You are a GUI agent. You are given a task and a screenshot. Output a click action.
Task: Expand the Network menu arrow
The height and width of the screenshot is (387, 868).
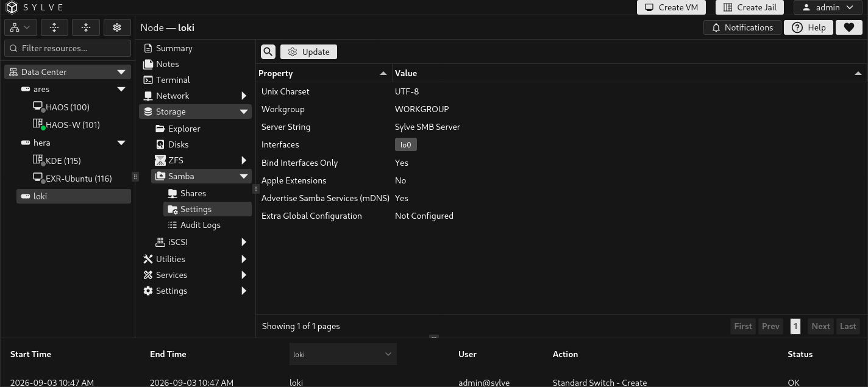(x=244, y=96)
